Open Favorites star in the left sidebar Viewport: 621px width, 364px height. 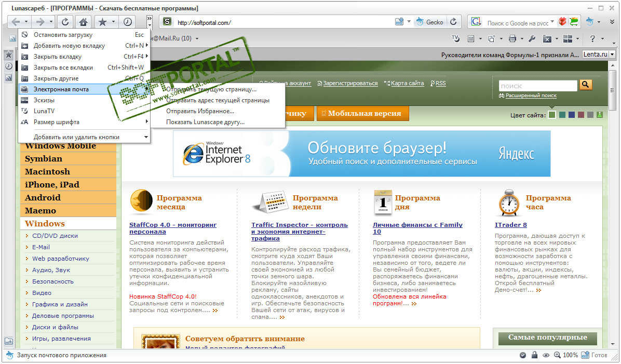[x=9, y=55]
